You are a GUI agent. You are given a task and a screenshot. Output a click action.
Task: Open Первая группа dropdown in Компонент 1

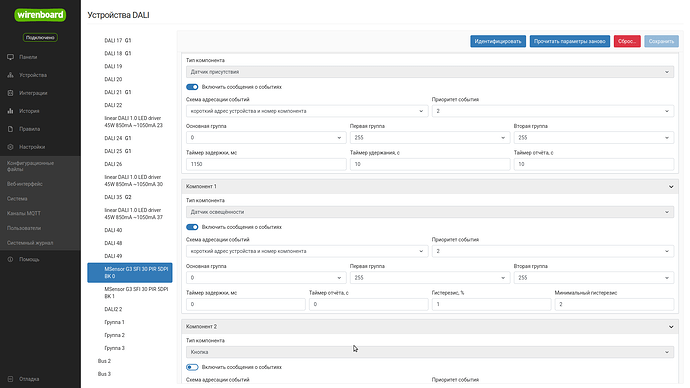429,278
